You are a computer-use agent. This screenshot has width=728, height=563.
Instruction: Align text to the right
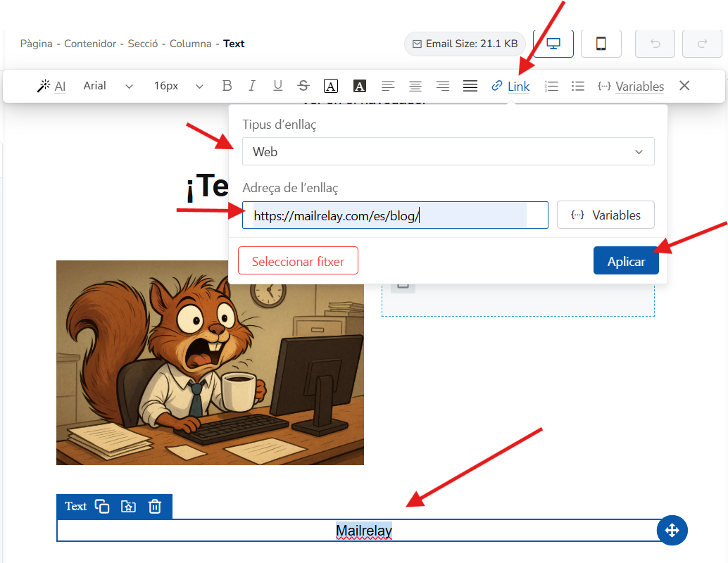442,86
